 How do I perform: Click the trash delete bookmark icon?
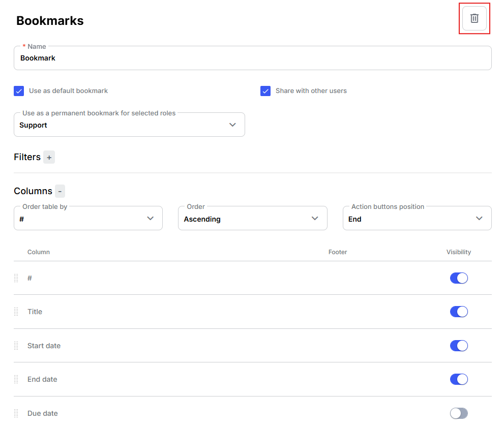pos(474,18)
